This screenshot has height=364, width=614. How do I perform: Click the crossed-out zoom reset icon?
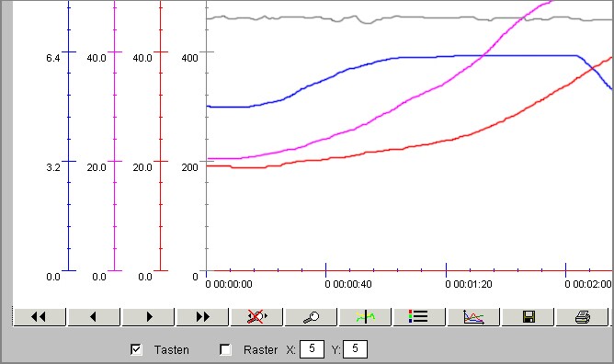pos(256,316)
